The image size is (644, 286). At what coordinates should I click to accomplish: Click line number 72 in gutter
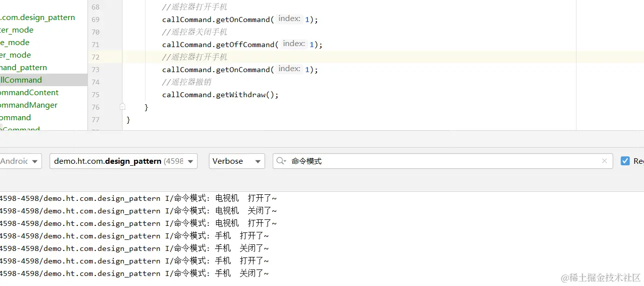point(95,57)
